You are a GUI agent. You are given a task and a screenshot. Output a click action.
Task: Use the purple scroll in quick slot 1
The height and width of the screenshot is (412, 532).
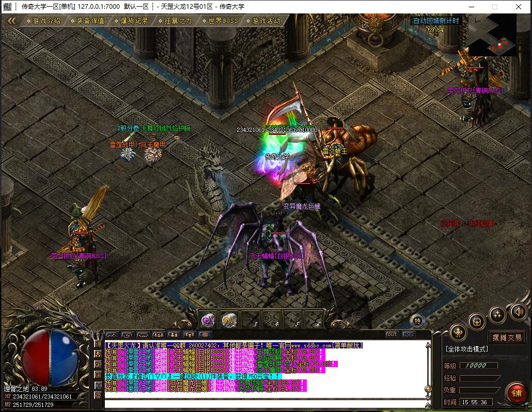[x=208, y=319]
